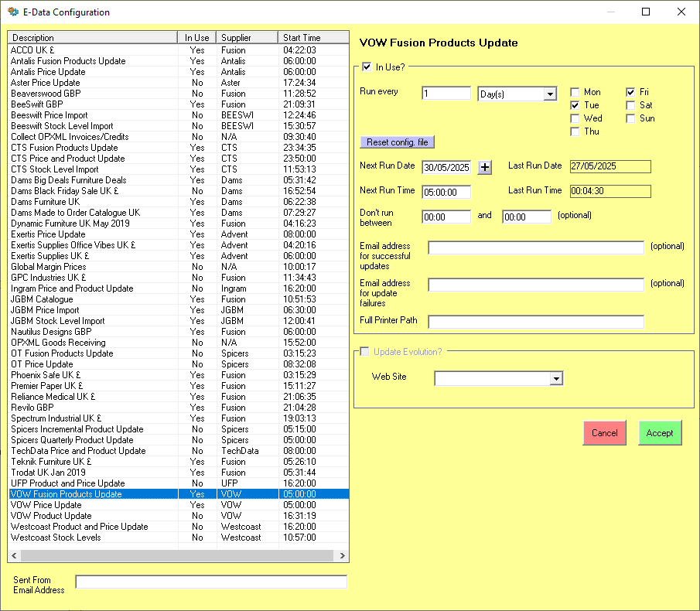This screenshot has height=611, width=700.
Task: Uncheck the Tue checkbox
Action: pyautogui.click(x=575, y=105)
